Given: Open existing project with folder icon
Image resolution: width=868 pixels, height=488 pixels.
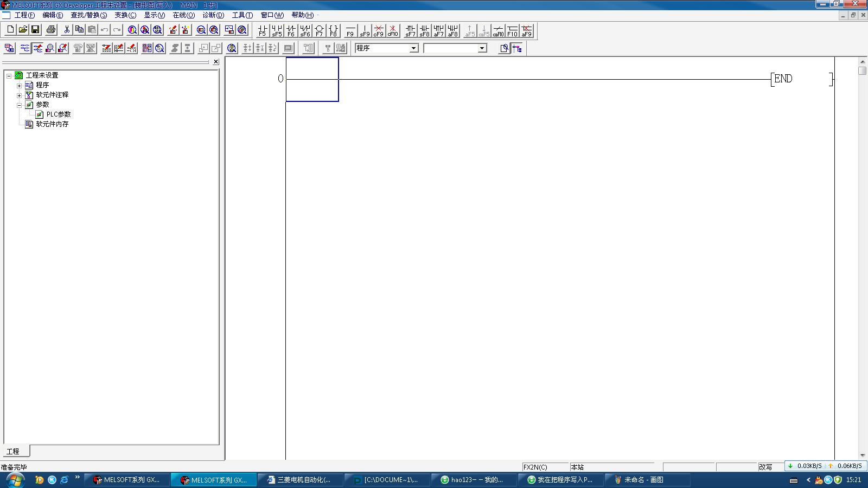Looking at the screenshot, I should point(23,30).
